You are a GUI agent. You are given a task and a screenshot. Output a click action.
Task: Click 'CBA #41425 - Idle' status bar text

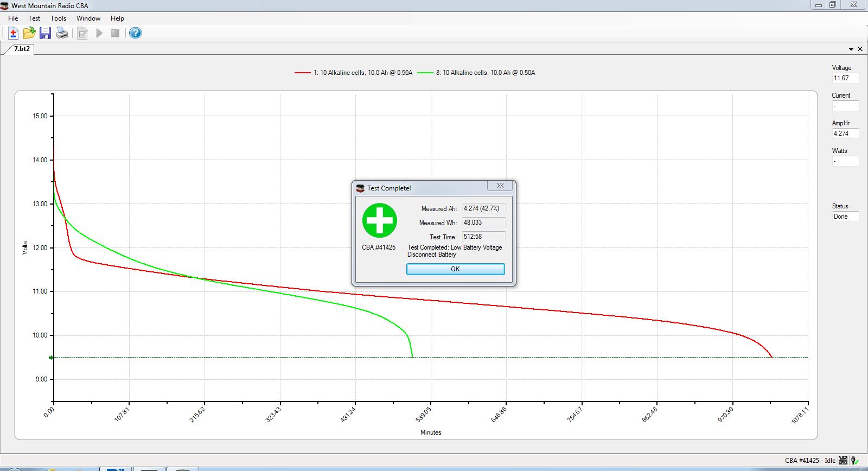810,461
